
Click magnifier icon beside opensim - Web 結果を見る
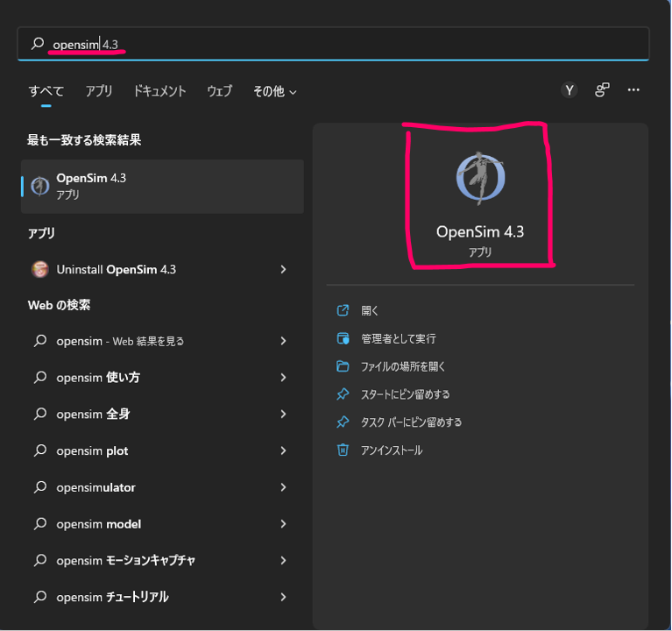(40, 341)
